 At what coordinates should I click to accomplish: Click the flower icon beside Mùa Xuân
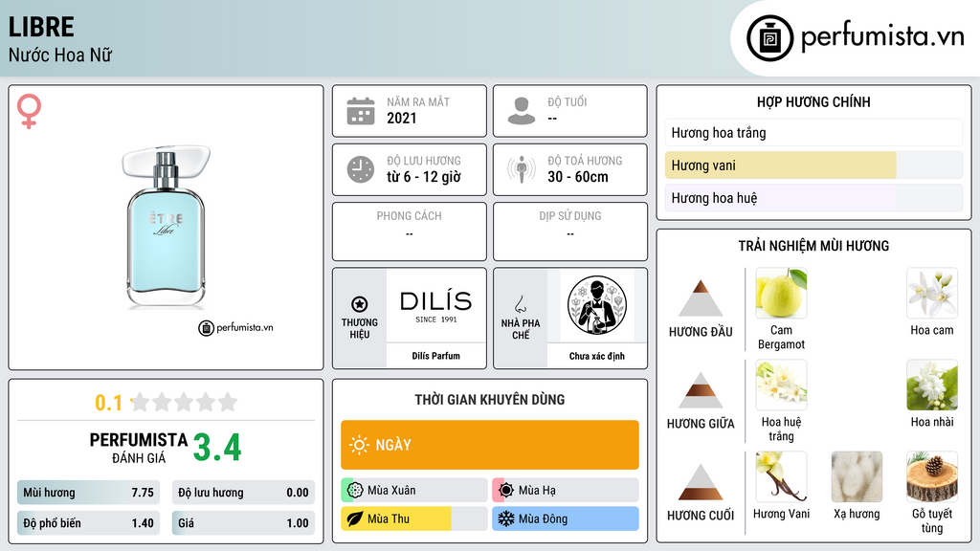(355, 491)
